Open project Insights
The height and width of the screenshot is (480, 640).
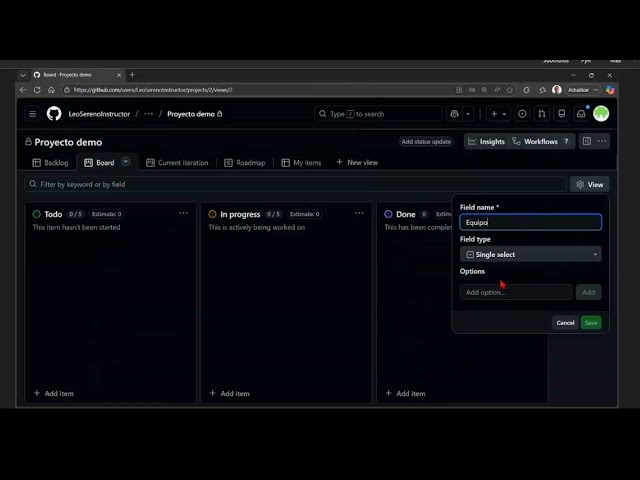coord(487,142)
